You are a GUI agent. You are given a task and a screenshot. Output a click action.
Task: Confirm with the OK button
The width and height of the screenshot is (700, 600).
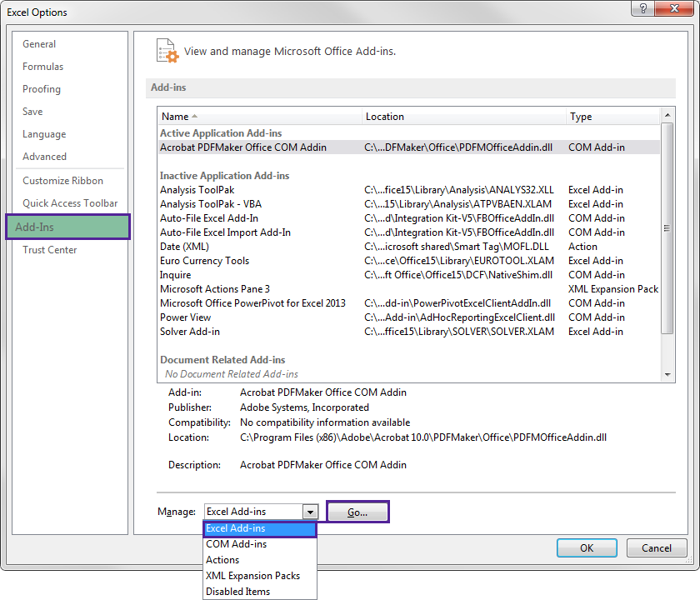click(x=587, y=547)
